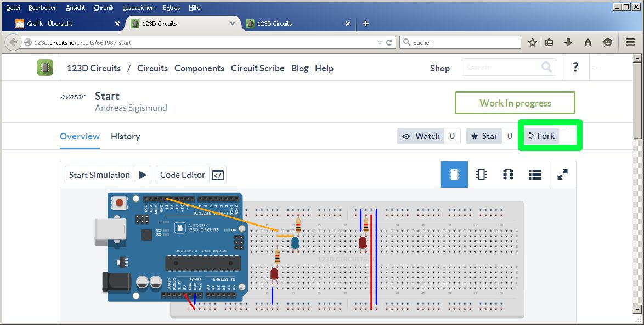Image resolution: width=644 pixels, height=325 pixels.
Task: Click the magnifier icon in the site search box
Action: point(547,67)
